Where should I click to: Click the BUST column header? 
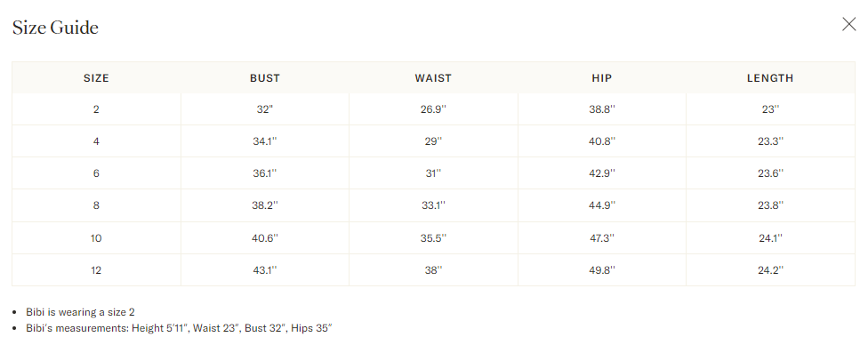pos(265,78)
